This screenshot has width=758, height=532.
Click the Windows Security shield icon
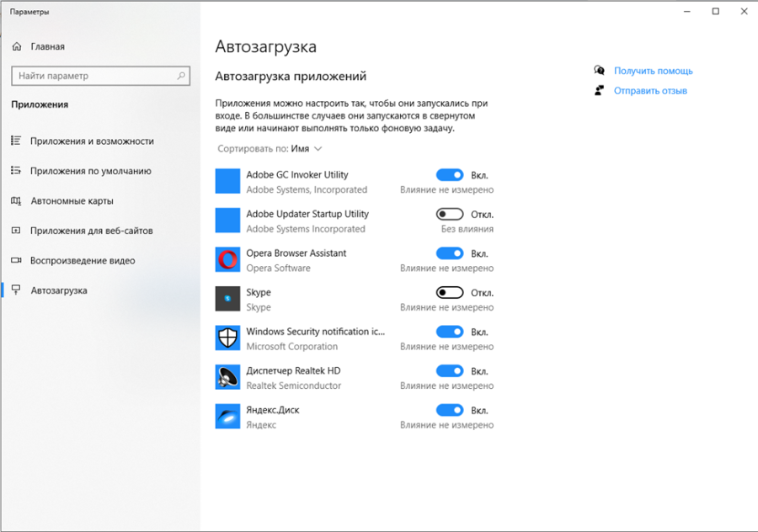coord(227,338)
